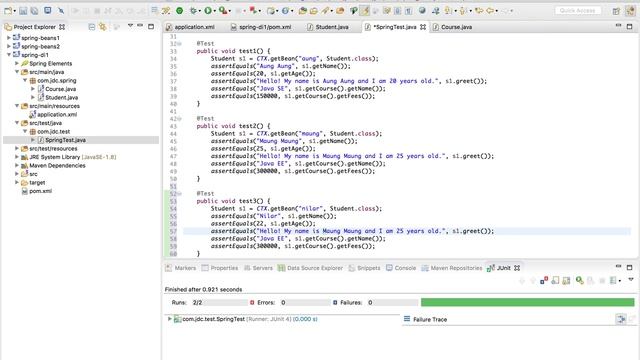The height and width of the screenshot is (360, 640).
Task: Expand the Maven Dependencies node
Action: click(17, 165)
